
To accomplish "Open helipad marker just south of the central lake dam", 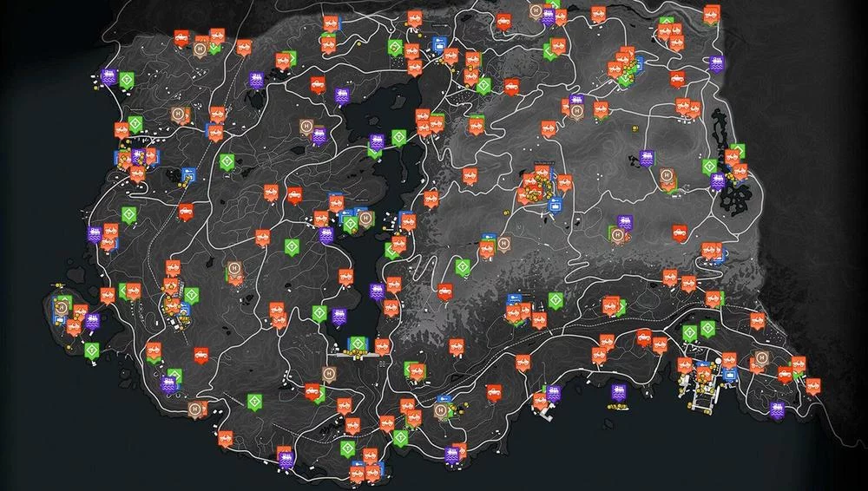I will 329,375.
